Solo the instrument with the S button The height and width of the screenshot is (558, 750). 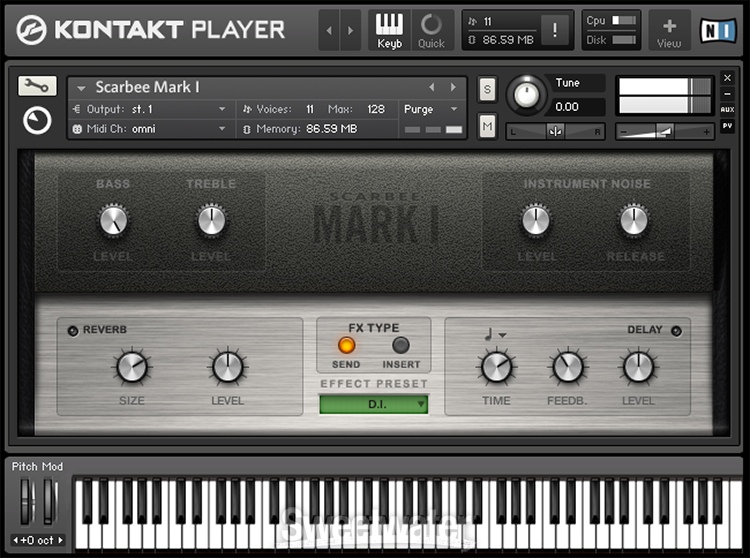pyautogui.click(x=487, y=89)
